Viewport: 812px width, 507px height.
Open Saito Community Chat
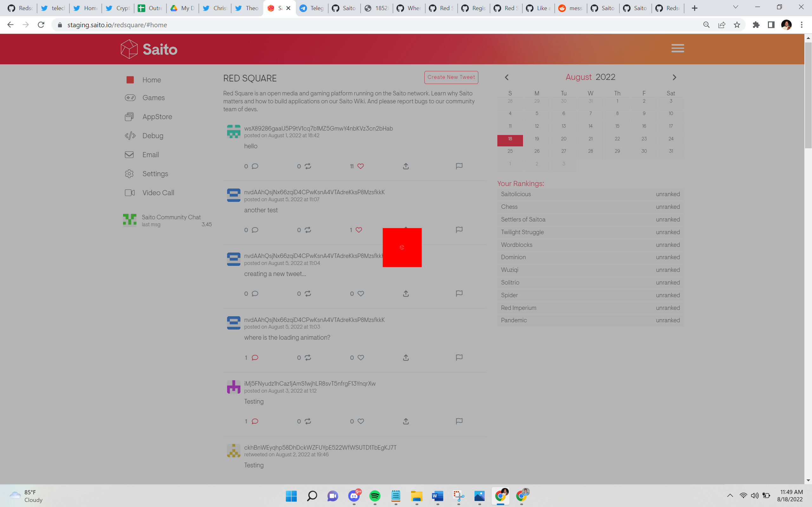click(x=171, y=217)
